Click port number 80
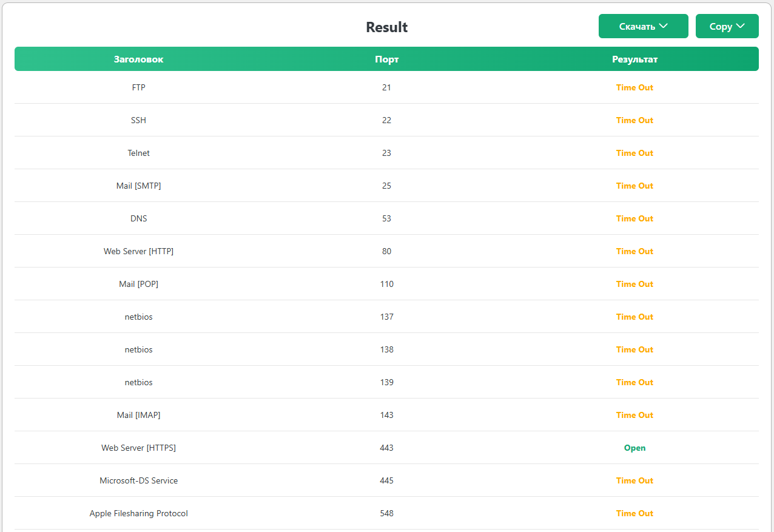The height and width of the screenshot is (532, 774). (387, 251)
